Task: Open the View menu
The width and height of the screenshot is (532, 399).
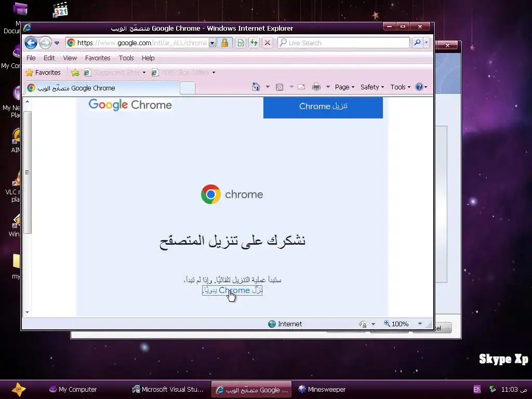Action: pyautogui.click(x=70, y=58)
